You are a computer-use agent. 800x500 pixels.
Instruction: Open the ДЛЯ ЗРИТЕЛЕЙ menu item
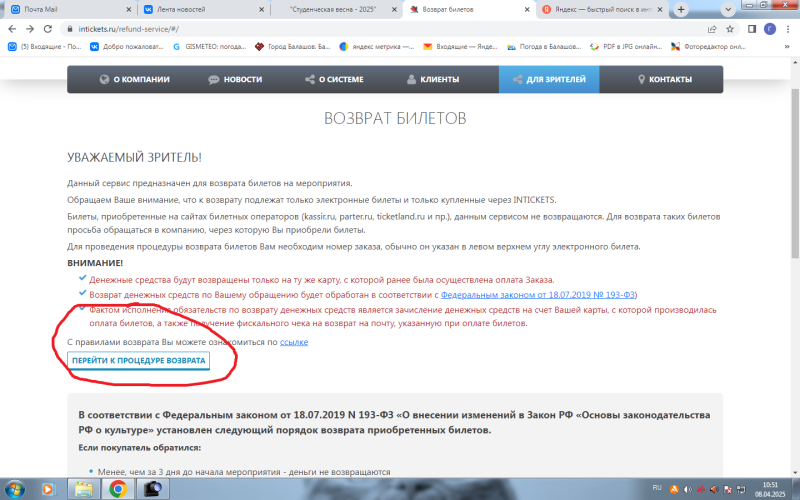coord(549,79)
